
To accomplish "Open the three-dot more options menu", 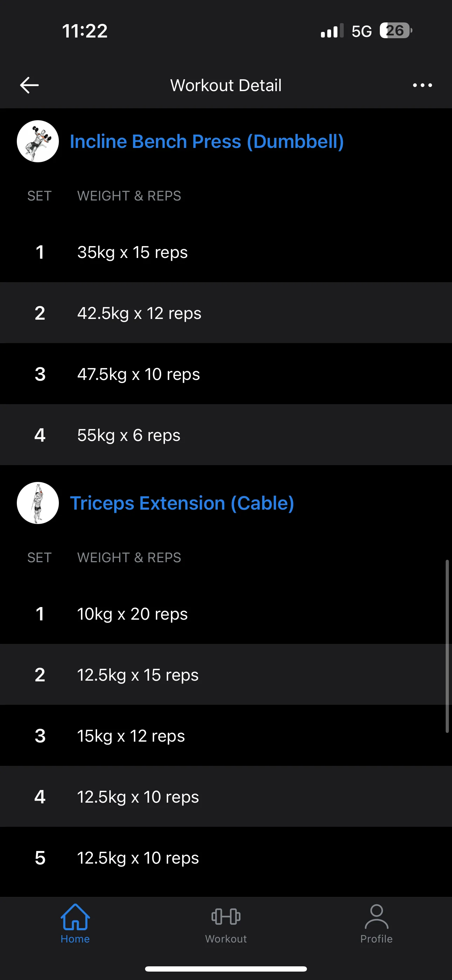I will (422, 85).
